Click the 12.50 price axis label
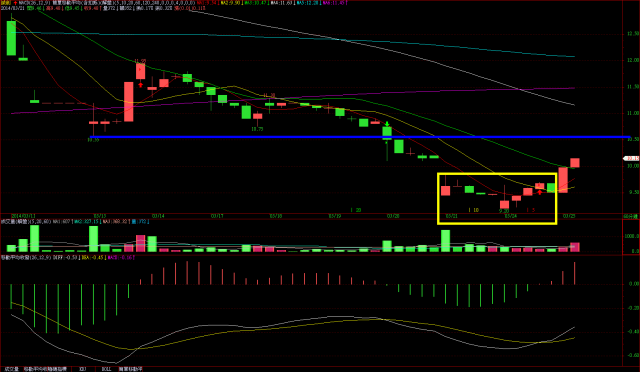Viewport: 640px width, 372px height. [633, 34]
